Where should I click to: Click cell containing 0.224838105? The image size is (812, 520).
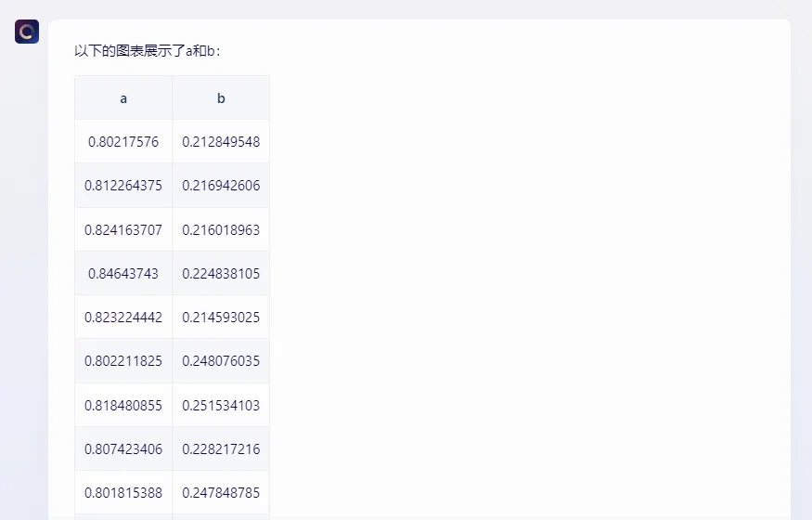click(x=221, y=273)
